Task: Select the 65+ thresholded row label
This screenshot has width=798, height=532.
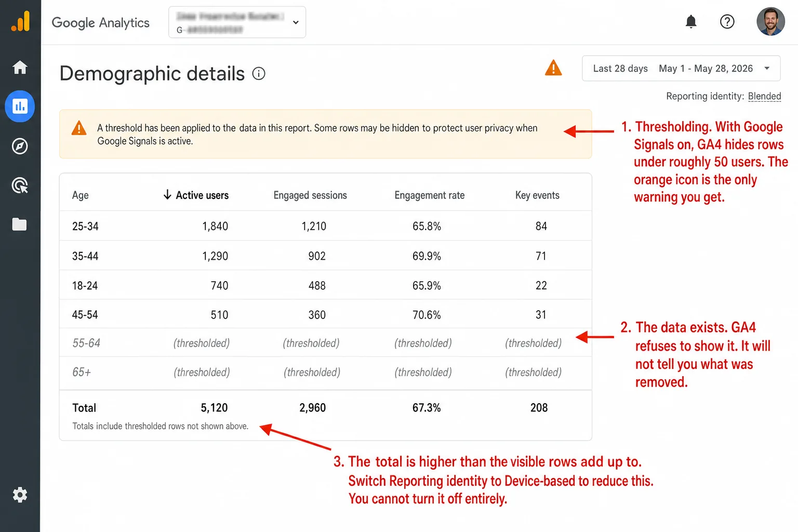Action: (x=82, y=373)
